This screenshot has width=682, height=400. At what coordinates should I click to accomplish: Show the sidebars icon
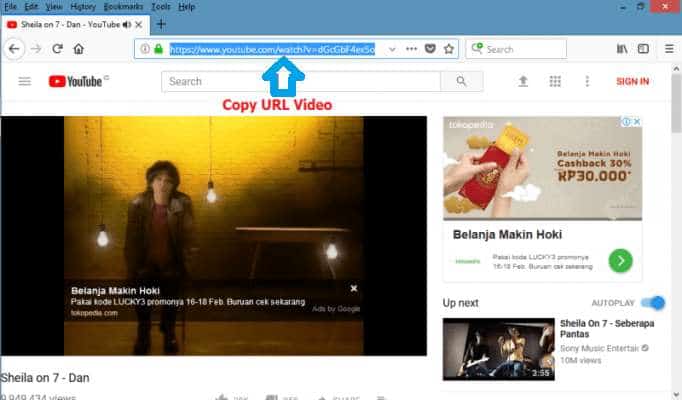click(643, 49)
